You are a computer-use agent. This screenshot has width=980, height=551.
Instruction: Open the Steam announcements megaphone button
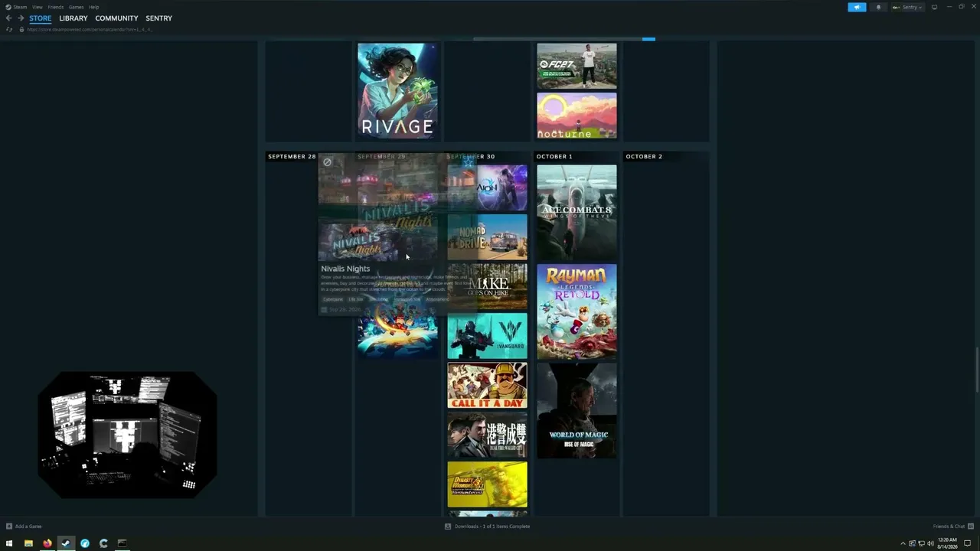[857, 7]
